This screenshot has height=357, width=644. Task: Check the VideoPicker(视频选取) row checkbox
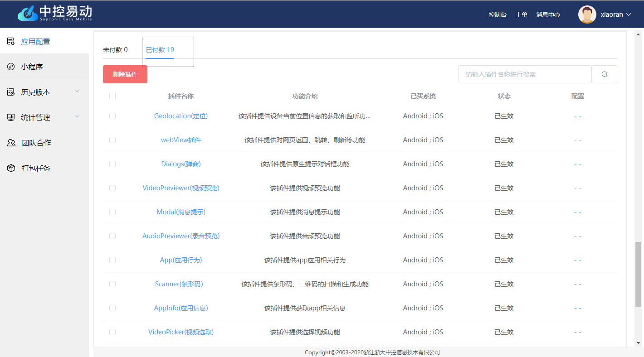click(112, 332)
